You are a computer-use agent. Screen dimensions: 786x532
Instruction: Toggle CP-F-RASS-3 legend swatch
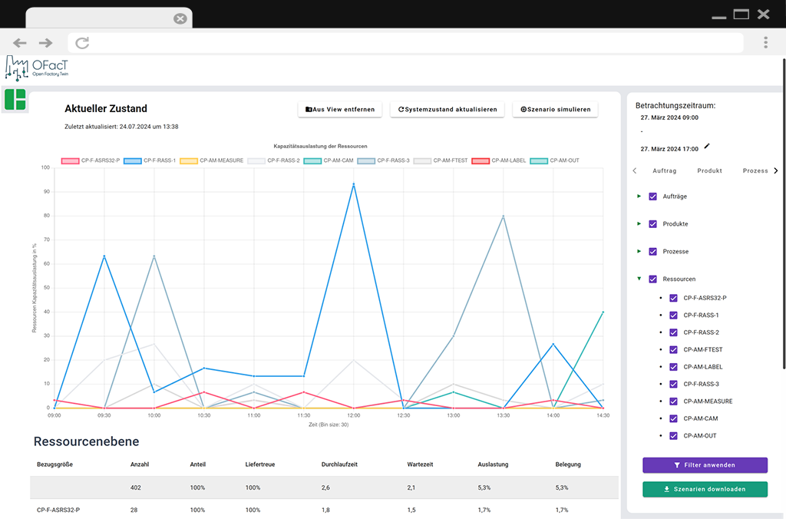point(366,161)
